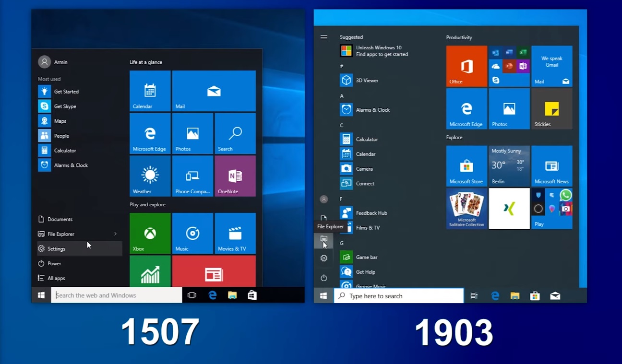
Task: Open the Movies & TV tile
Action: point(235,234)
